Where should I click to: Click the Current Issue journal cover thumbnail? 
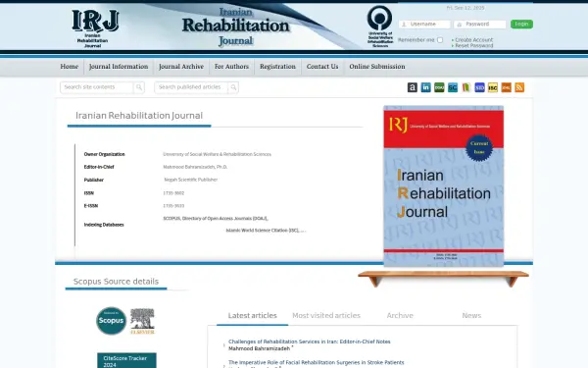444,186
